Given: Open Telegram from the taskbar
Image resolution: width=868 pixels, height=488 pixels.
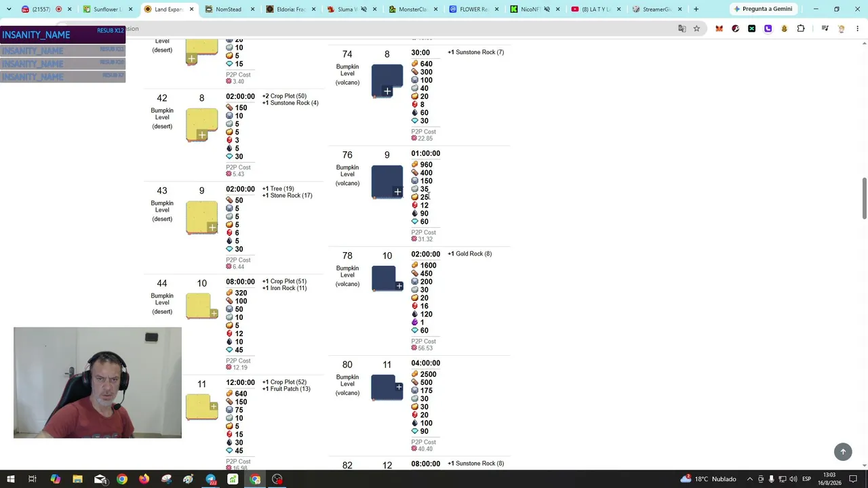Looking at the screenshot, I should click(x=211, y=479).
